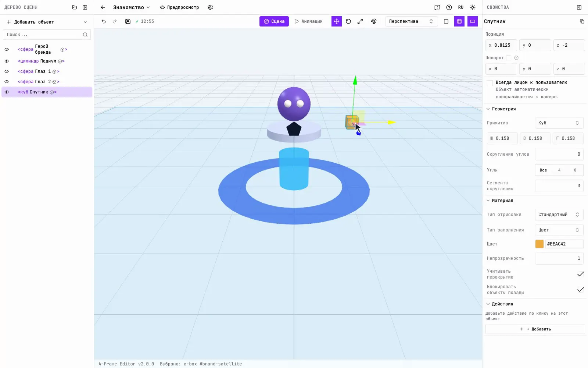This screenshot has height=368, width=588.
Task: Open the project folder icon in scene tree
Action: click(x=75, y=7)
